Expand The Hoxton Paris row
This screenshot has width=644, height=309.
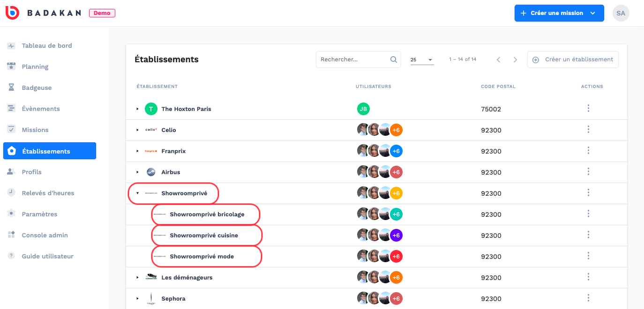point(137,109)
